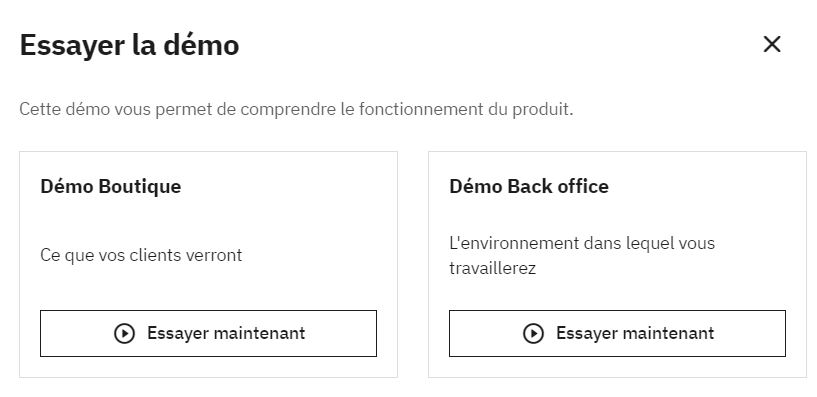Click the Essayer la démo title

pyautogui.click(x=129, y=45)
